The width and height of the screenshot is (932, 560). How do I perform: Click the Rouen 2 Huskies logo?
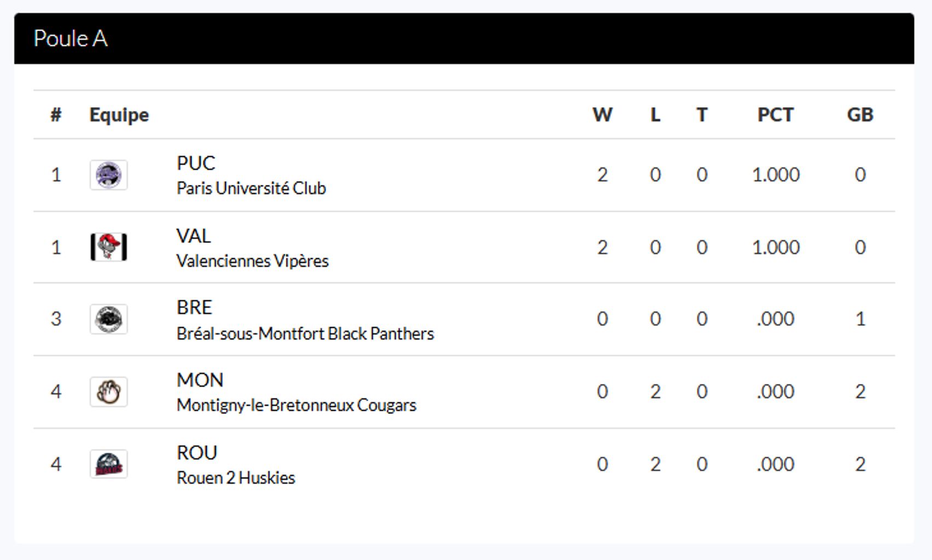coord(108,464)
